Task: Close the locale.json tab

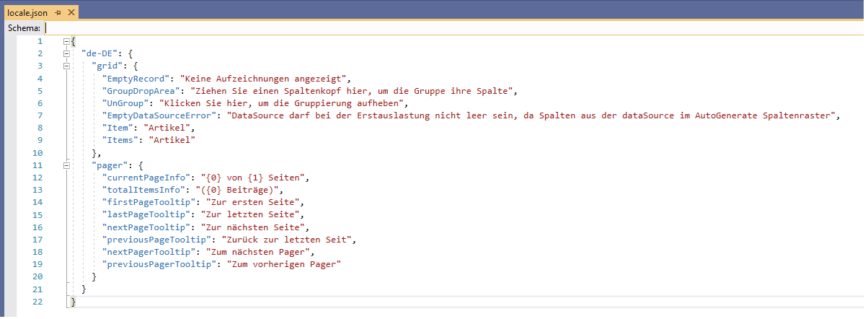Action: point(71,12)
